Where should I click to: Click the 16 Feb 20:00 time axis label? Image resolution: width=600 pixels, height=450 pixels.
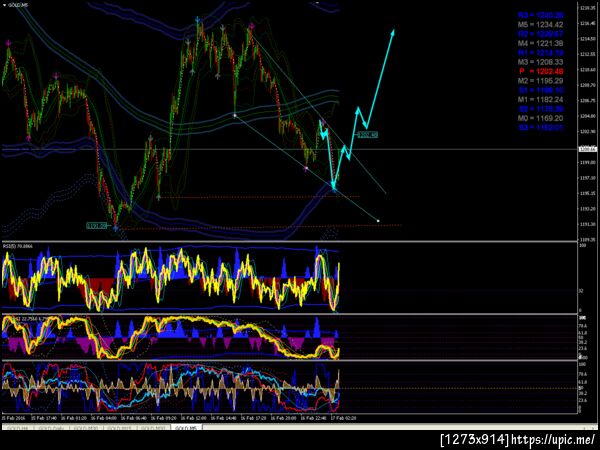(x=284, y=418)
